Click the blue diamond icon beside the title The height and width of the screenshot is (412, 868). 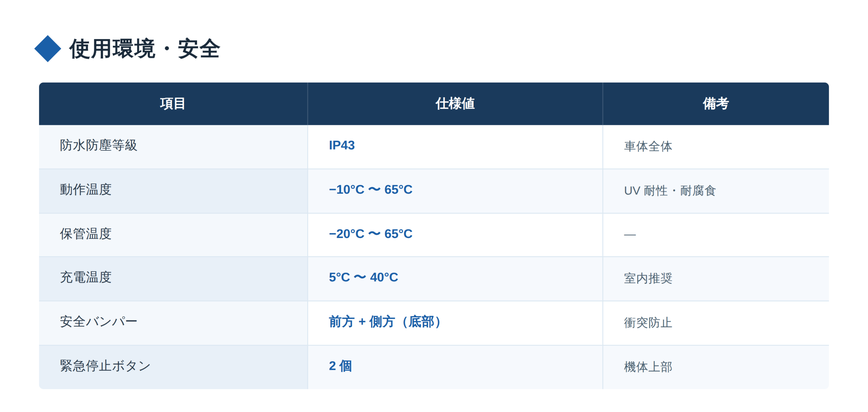pyautogui.click(x=47, y=49)
